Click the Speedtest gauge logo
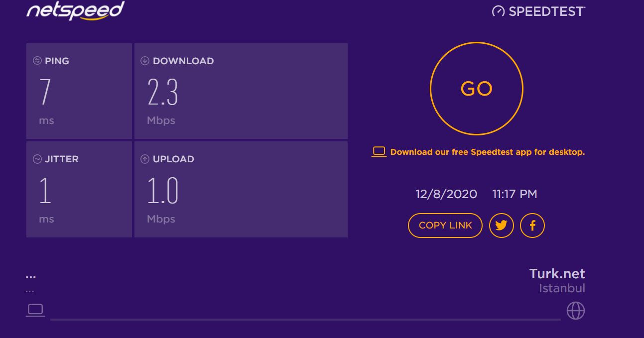Viewport: 644px width, 338px height. click(x=538, y=11)
